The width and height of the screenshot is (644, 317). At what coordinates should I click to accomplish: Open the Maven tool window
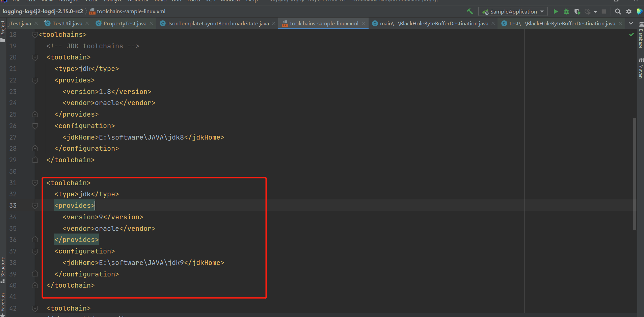(x=641, y=68)
